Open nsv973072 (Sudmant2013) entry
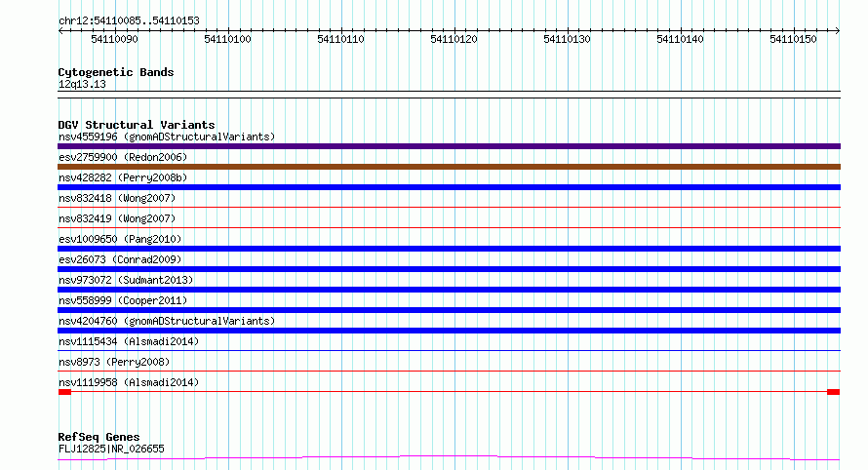Screen dimensions: 868x470 (x=126, y=280)
